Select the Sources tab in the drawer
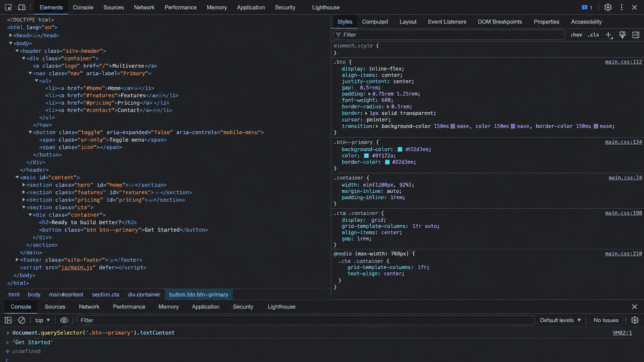This screenshot has width=644, height=362. tap(55, 307)
